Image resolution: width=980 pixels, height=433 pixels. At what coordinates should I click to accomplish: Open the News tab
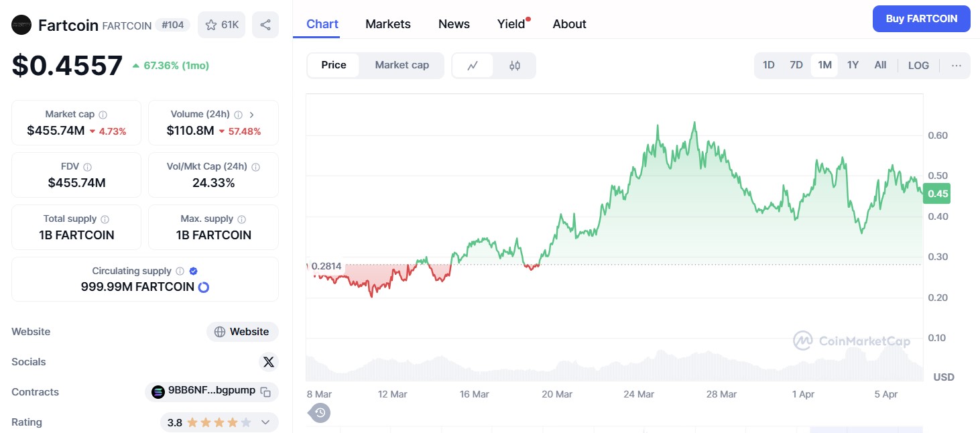coord(454,23)
